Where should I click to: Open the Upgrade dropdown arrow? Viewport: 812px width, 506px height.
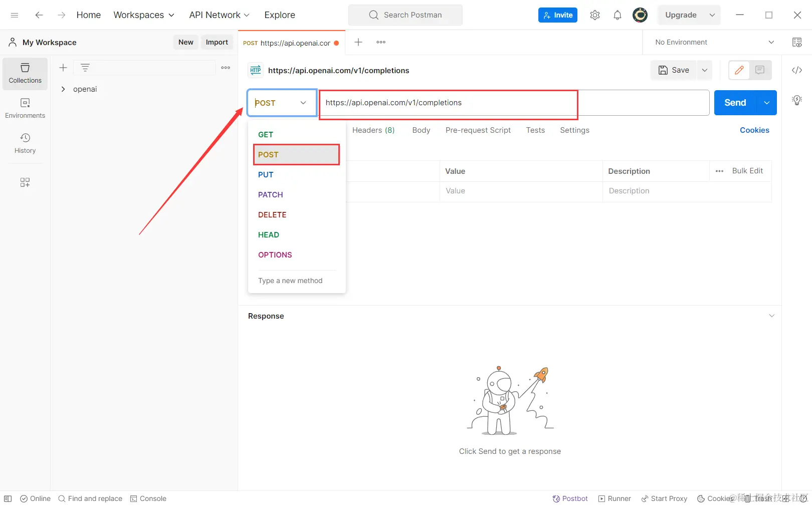point(712,15)
